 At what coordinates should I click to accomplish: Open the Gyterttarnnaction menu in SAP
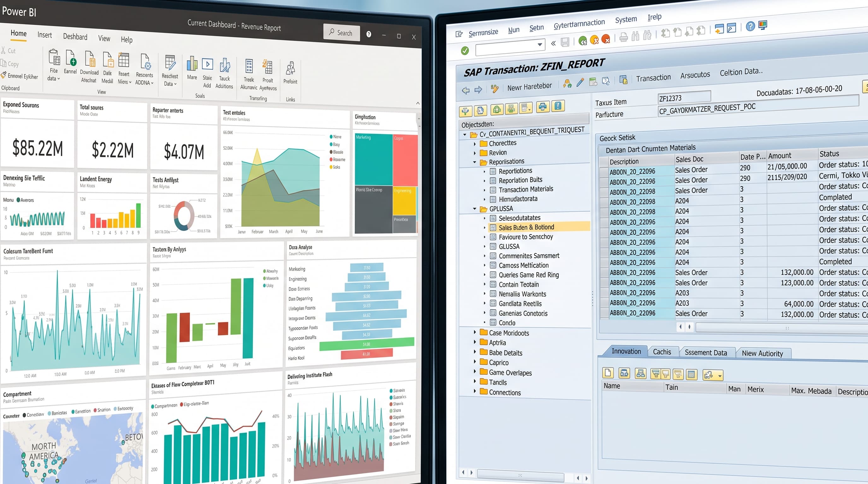tap(579, 24)
